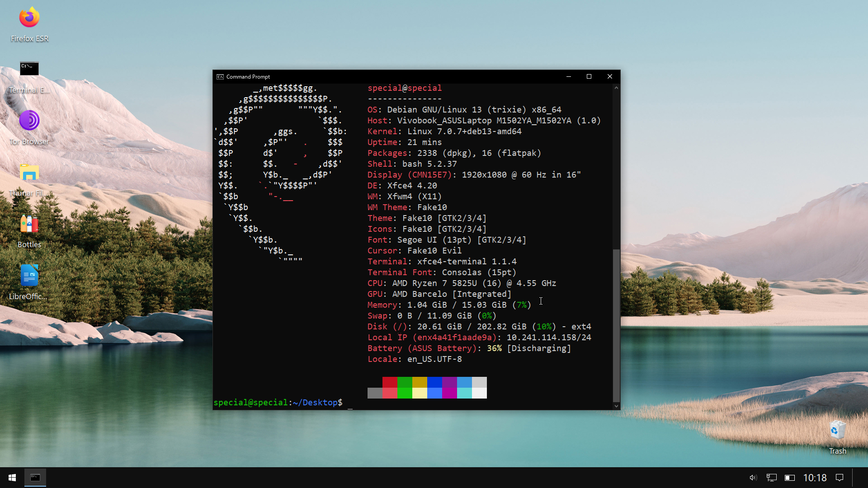This screenshot has height=488, width=868.
Task: Click the dark red swatch in the top row
Action: coord(390,382)
